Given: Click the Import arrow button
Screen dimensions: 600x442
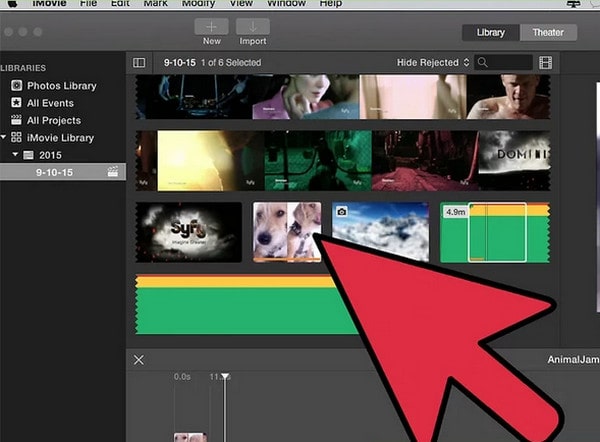Looking at the screenshot, I should [x=253, y=27].
